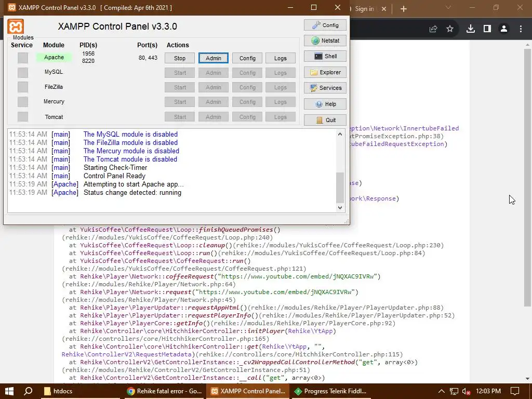The image size is (532, 399).
Task: Click the green Apache module label
Action: (54, 57)
